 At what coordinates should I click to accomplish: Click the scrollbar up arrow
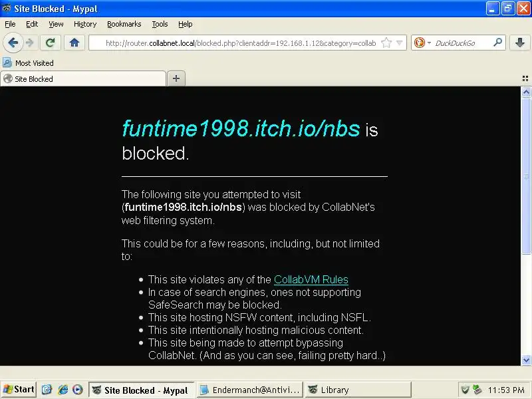tap(526, 92)
